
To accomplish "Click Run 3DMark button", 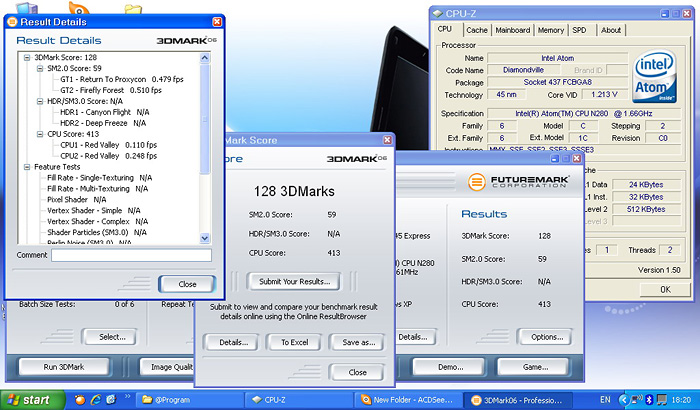I will coord(63,367).
